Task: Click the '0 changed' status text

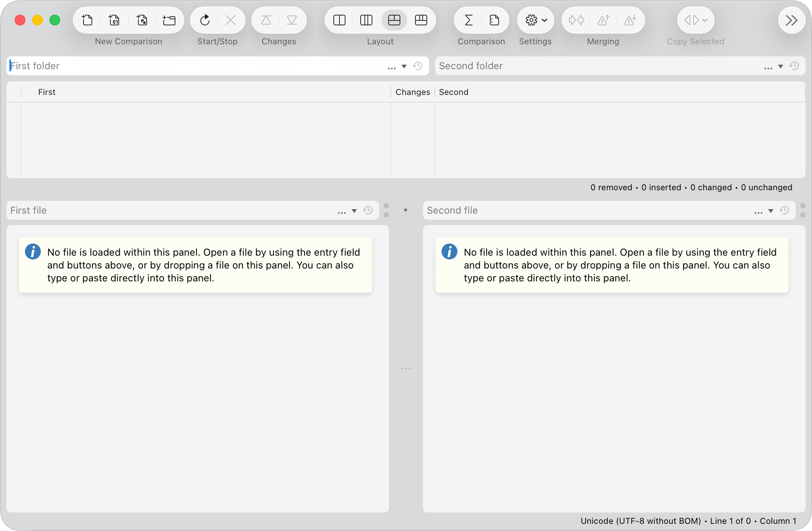Action: pos(711,188)
